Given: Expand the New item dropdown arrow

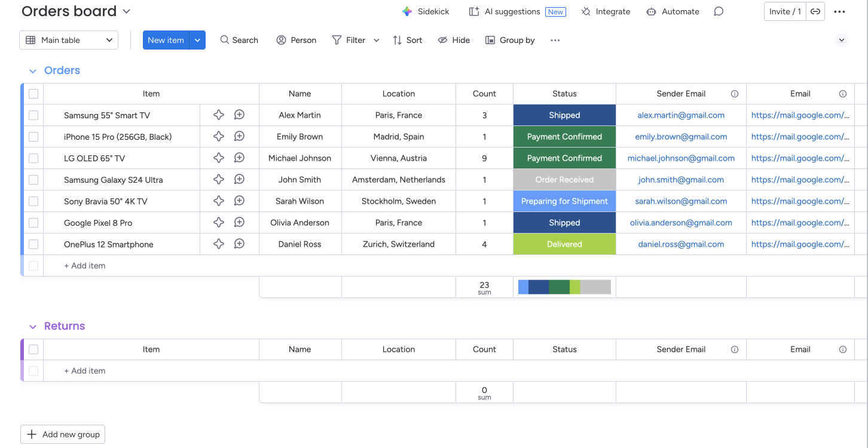Looking at the screenshot, I should [x=197, y=40].
